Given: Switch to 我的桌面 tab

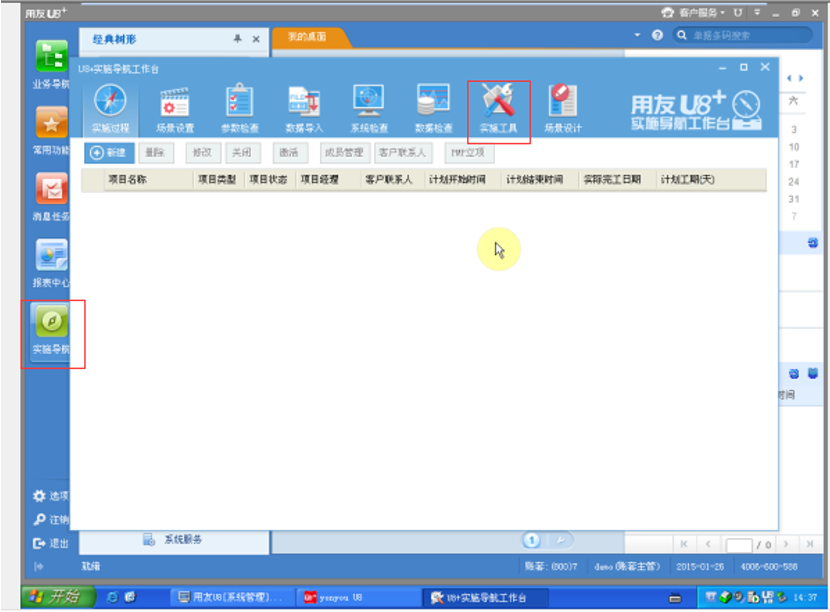Looking at the screenshot, I should coord(308,37).
